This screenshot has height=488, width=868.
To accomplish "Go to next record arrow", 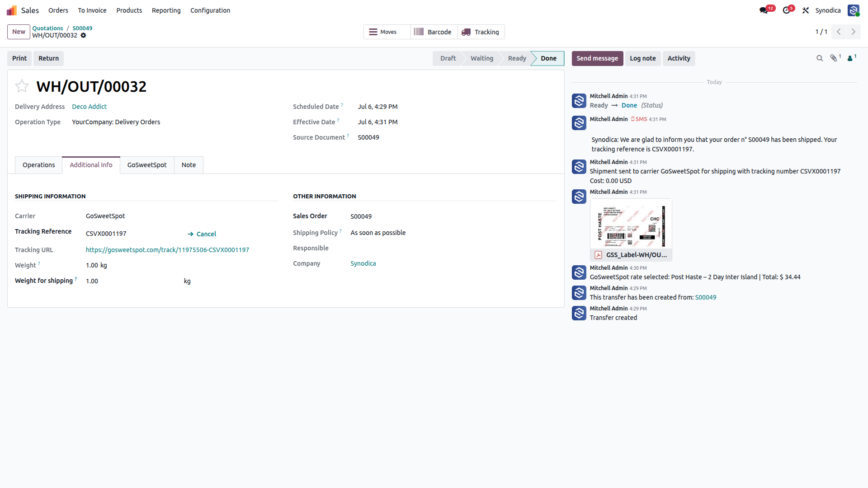I will tap(854, 32).
